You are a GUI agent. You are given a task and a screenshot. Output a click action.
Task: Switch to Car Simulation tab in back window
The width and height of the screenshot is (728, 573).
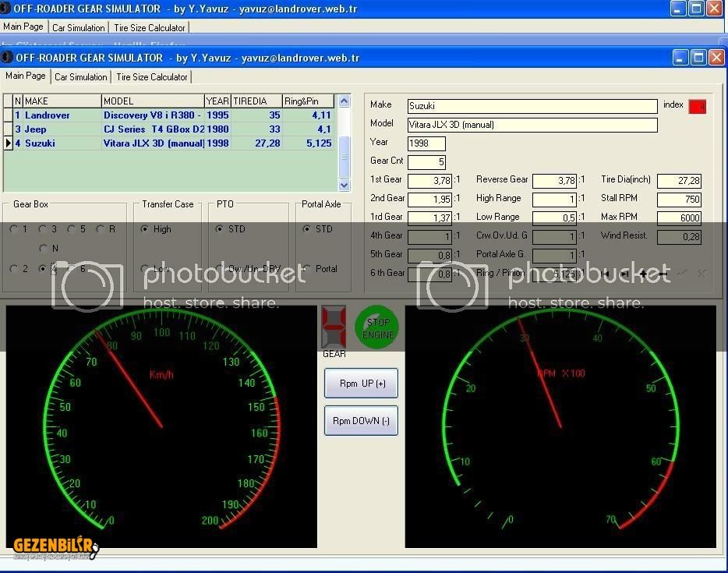coord(79,28)
